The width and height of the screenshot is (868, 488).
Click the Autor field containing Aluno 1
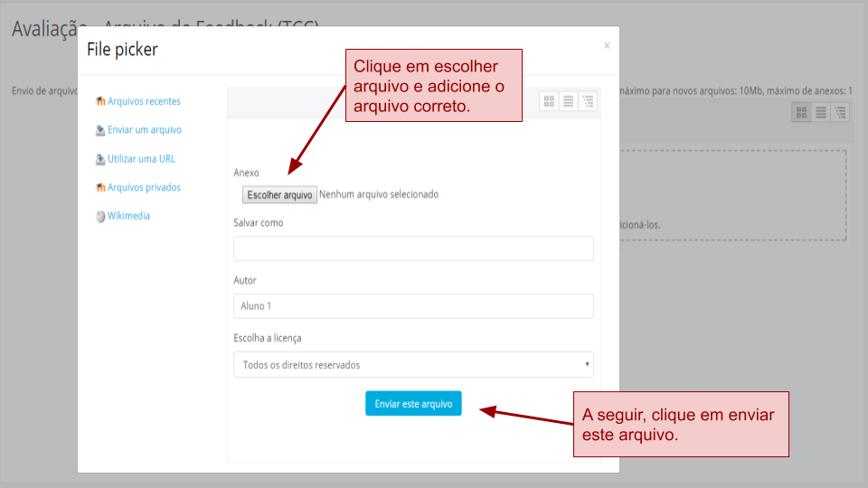pos(413,306)
